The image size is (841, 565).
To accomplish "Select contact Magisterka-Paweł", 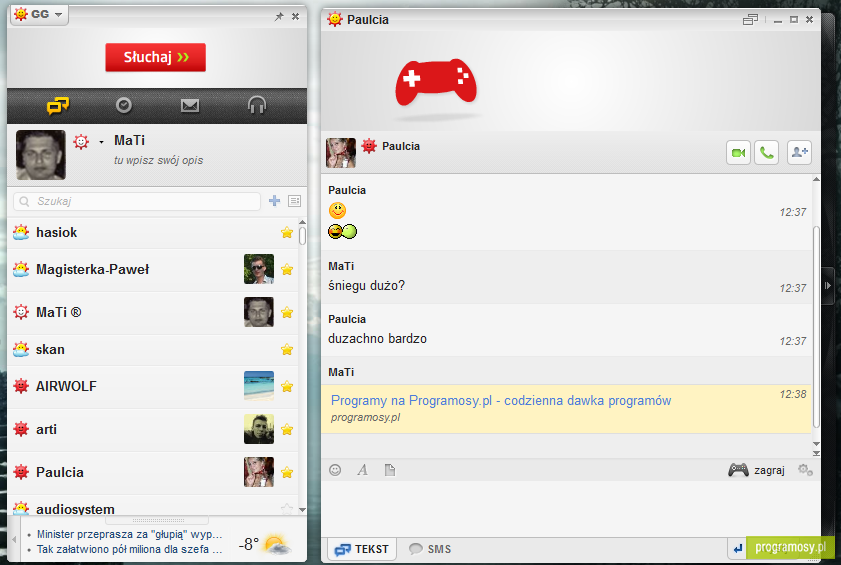I will (x=153, y=269).
